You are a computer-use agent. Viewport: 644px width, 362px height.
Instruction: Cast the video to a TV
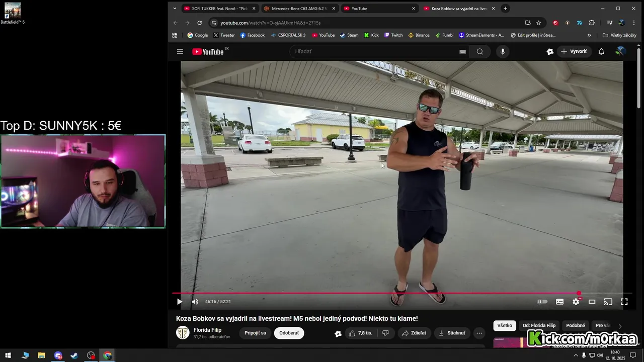[x=608, y=302]
